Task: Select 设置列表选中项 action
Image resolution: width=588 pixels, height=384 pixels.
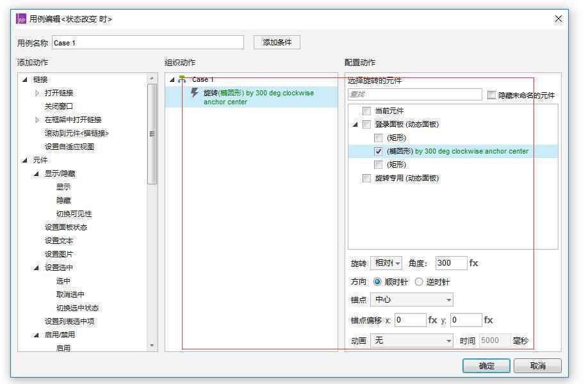Action: click(69, 321)
